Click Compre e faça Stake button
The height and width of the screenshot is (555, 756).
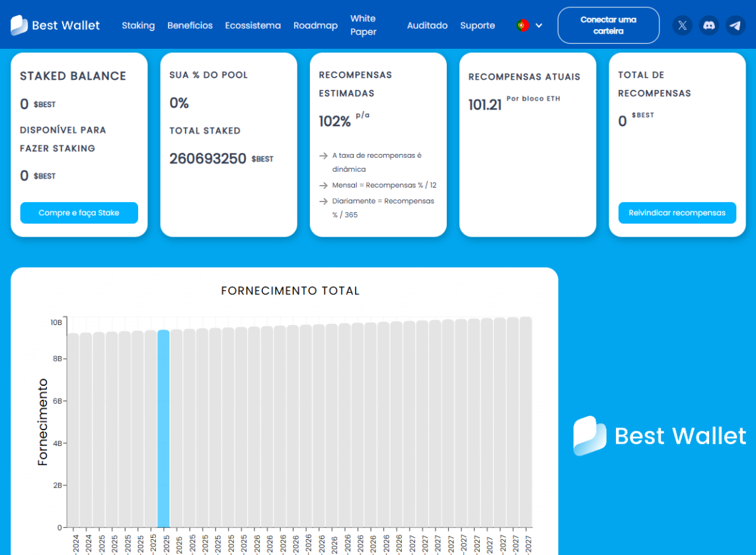[79, 213]
